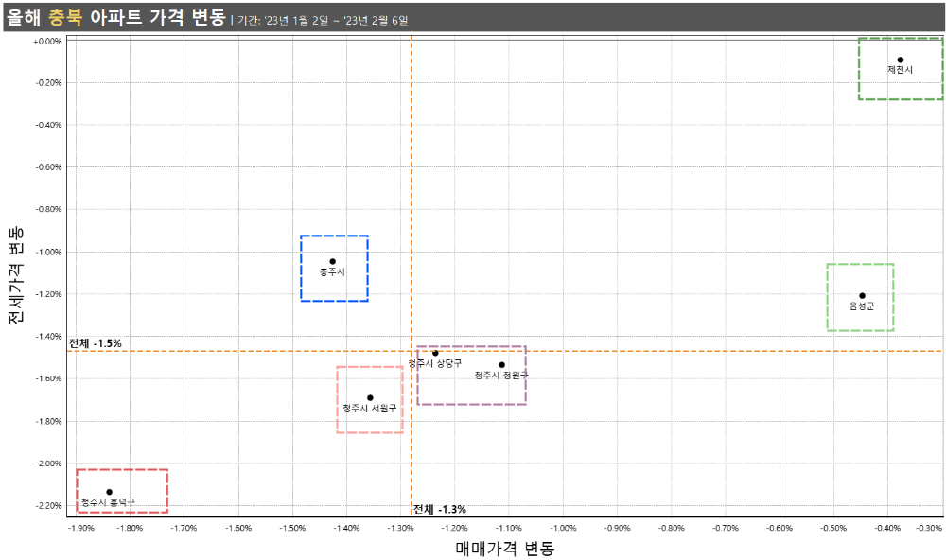The image size is (946, 560).
Task: Click the -1.60% x-axis tick label
Action: tap(238, 528)
